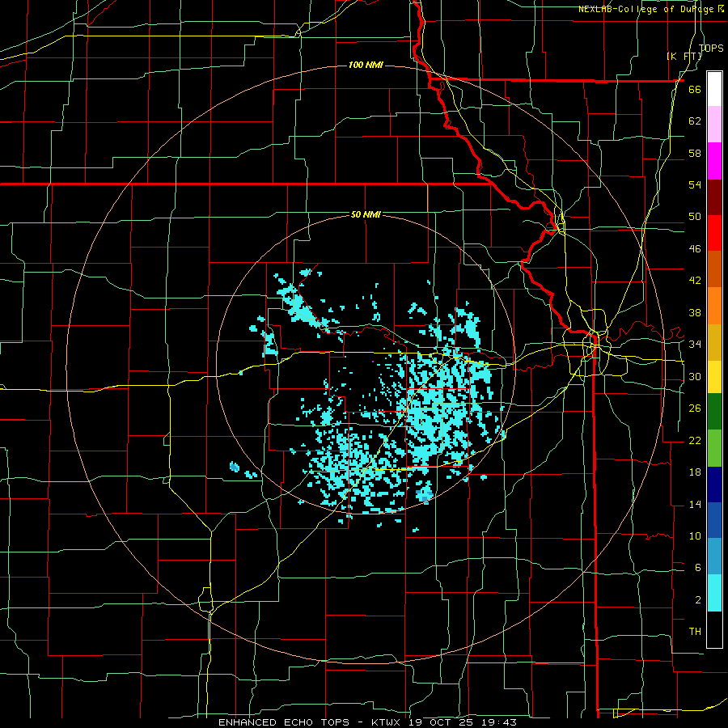Click the '66' legend value
728x728 pixels.
[695, 89]
